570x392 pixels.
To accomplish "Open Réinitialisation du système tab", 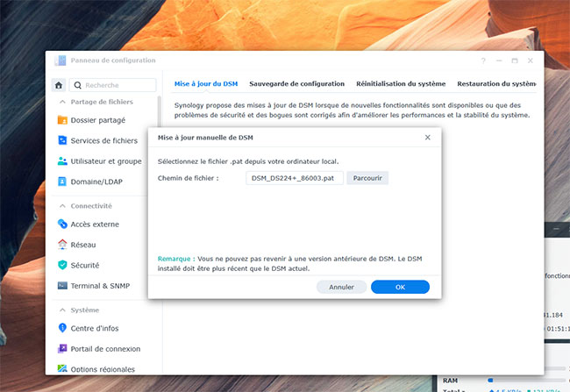I will coord(401,83).
